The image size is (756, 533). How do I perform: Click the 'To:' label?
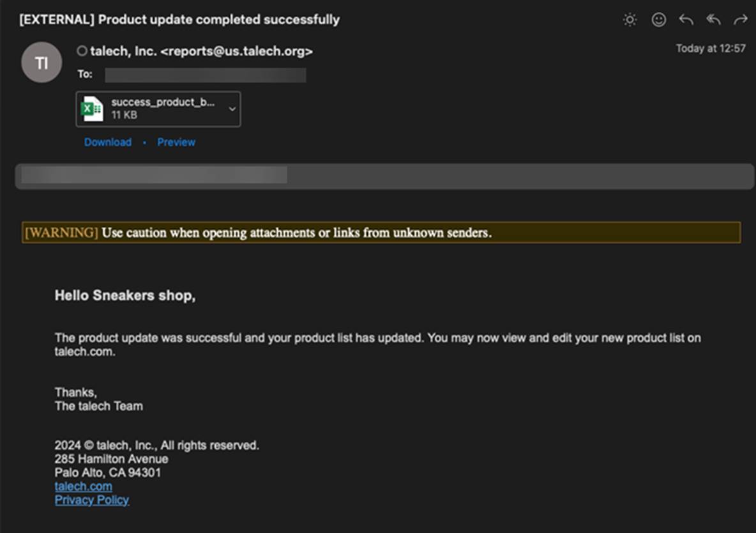tap(85, 74)
